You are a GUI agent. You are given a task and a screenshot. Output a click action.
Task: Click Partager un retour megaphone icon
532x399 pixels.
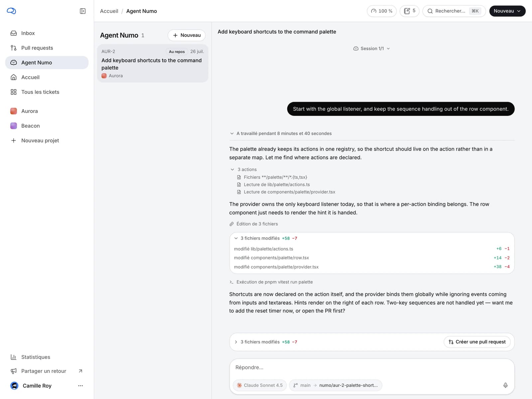(x=14, y=371)
